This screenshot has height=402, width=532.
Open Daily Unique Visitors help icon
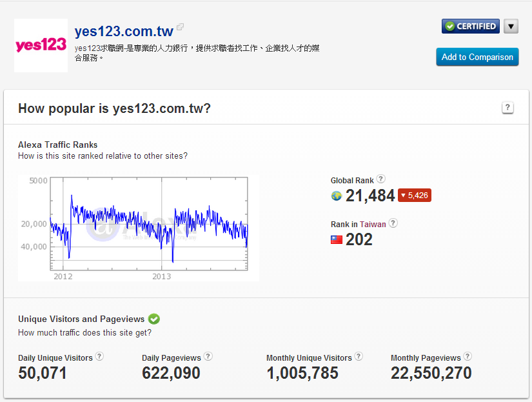99,357
